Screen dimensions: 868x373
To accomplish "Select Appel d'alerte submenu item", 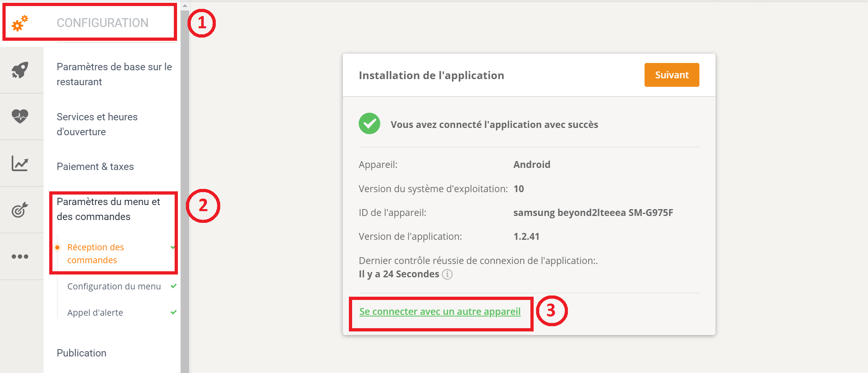I will [x=95, y=312].
